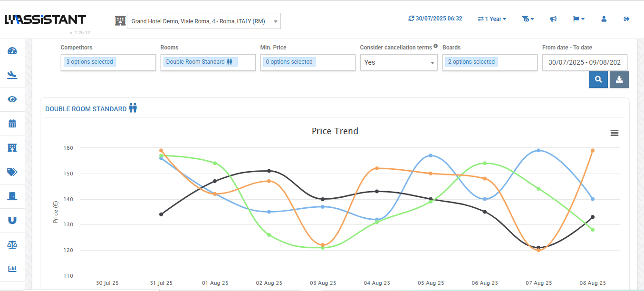The height and width of the screenshot is (291, 644).
Task: Click the download export button
Action: point(619,79)
